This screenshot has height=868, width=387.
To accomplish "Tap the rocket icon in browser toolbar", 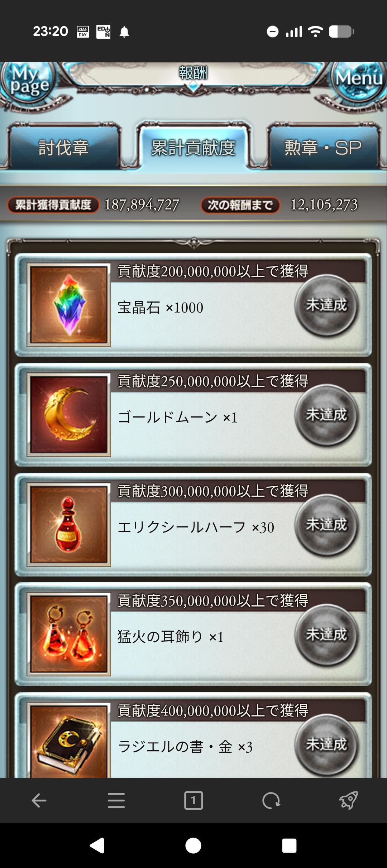I will [x=348, y=800].
